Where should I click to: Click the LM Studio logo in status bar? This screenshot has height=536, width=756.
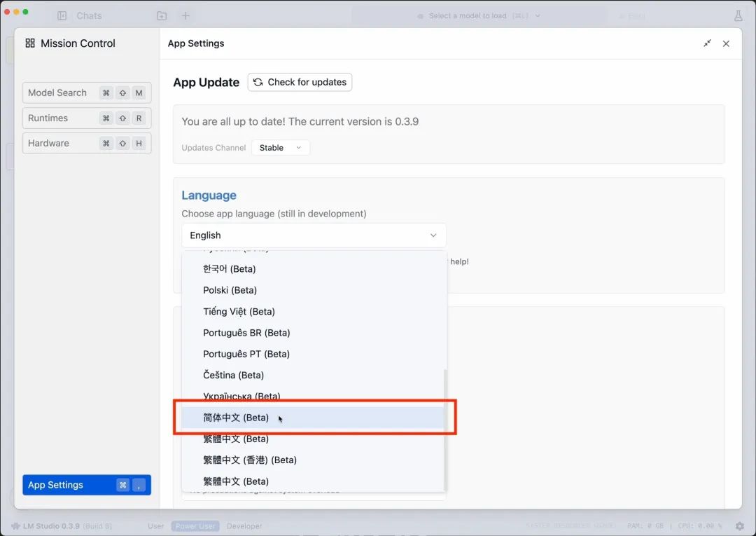[16, 526]
